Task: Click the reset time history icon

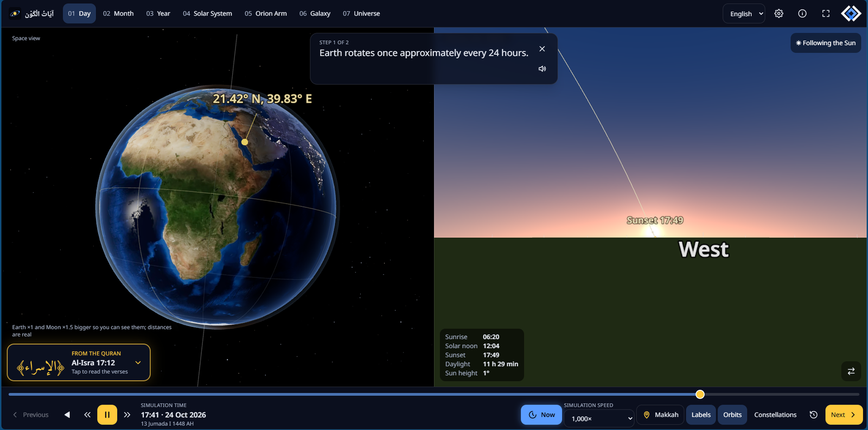Action: pos(813,415)
